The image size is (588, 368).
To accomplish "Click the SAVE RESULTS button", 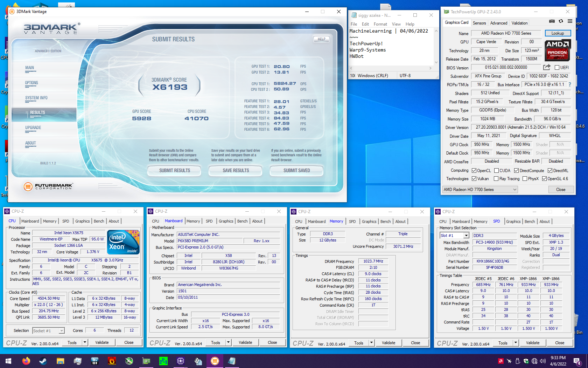I will 236,171.
